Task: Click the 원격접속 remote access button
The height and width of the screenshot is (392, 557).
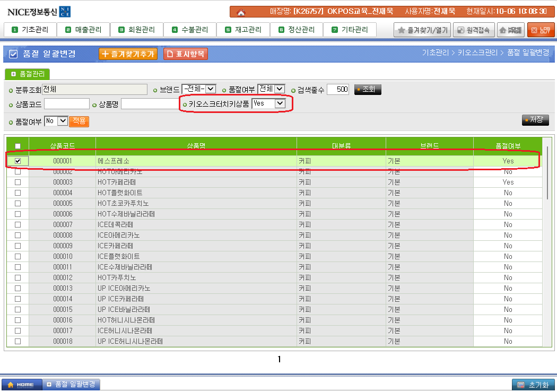Action: tap(474, 30)
